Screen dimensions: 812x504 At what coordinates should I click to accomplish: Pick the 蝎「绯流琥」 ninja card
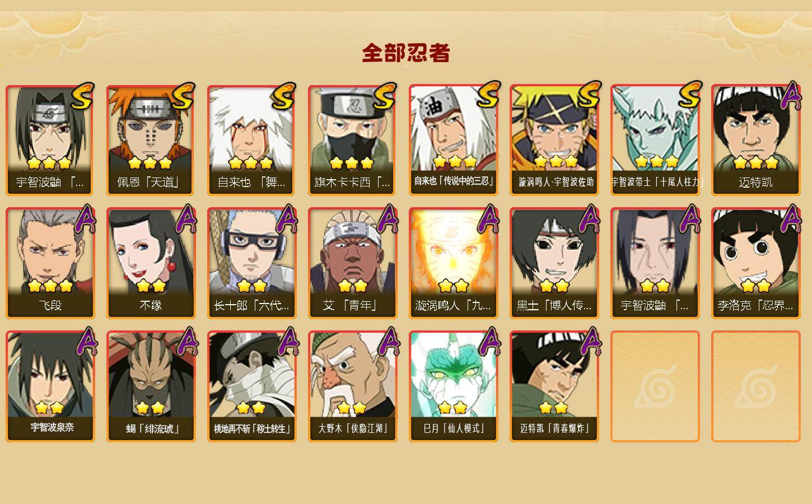click(x=151, y=386)
